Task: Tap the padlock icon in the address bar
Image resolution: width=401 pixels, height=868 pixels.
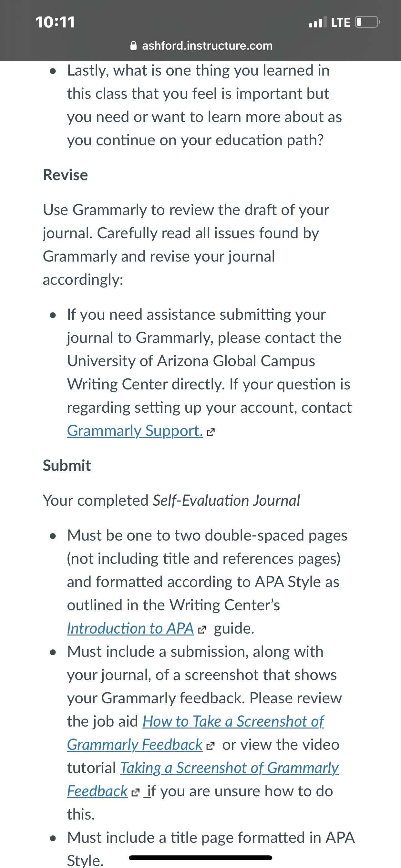Action: tap(133, 46)
